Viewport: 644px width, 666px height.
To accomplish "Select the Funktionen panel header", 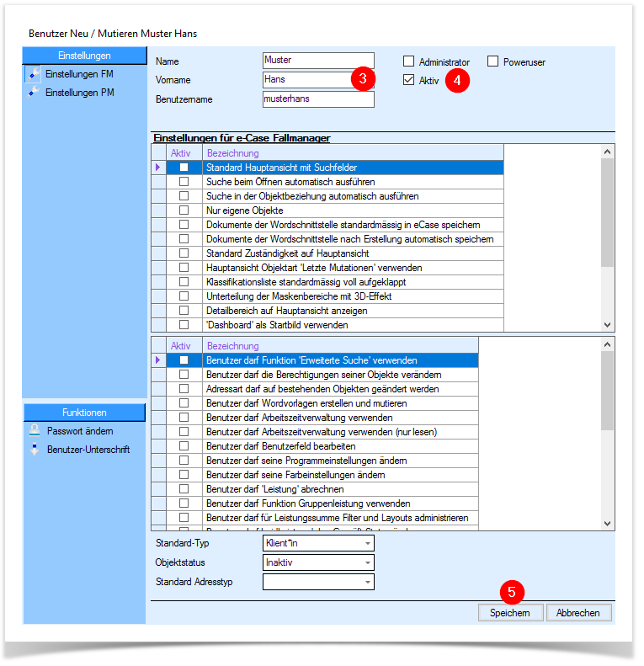I will [x=84, y=413].
